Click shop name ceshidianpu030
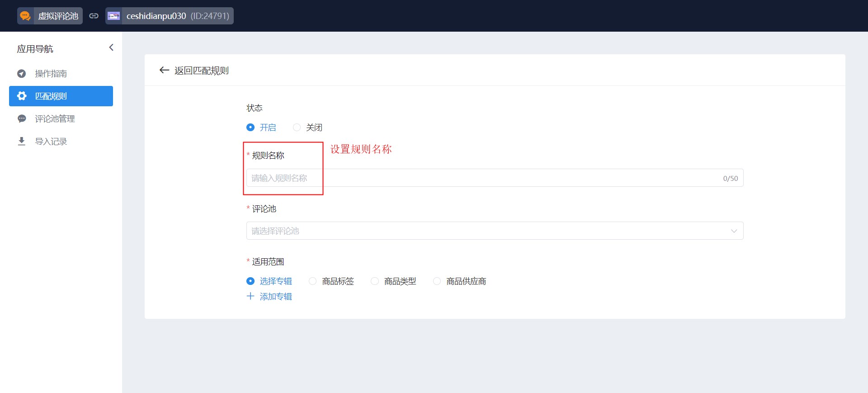868x393 pixels. 156,16
